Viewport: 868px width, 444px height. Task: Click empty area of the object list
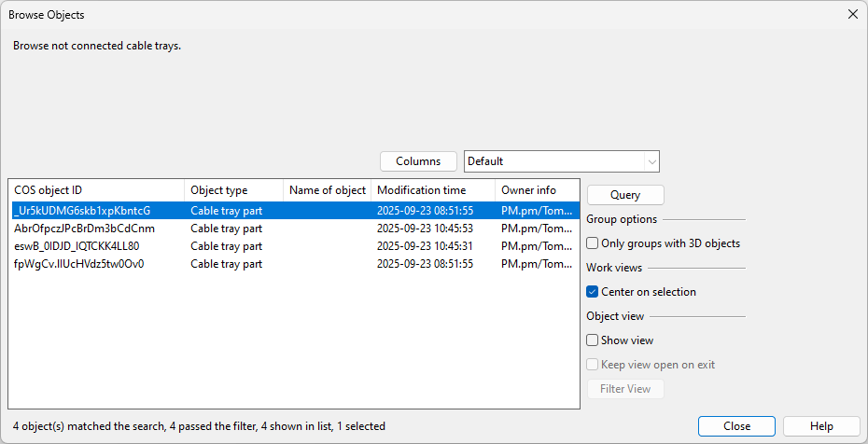tap(280, 345)
